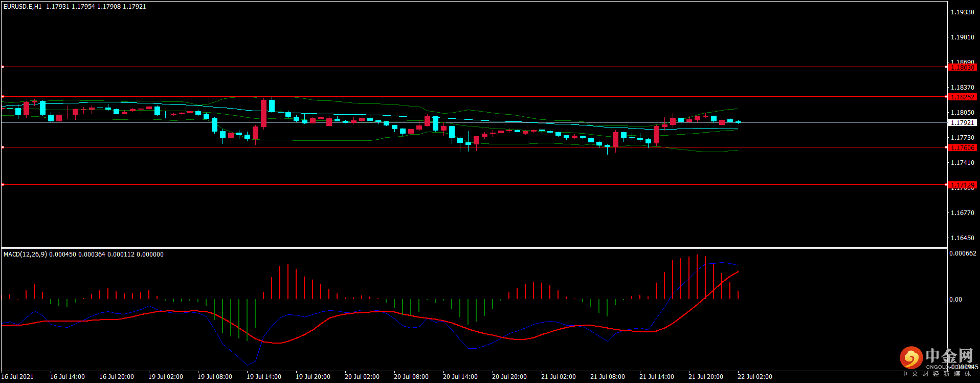980x383 pixels.
Task: Click the 21 Jul 08:00 time label
Action: tap(608, 377)
